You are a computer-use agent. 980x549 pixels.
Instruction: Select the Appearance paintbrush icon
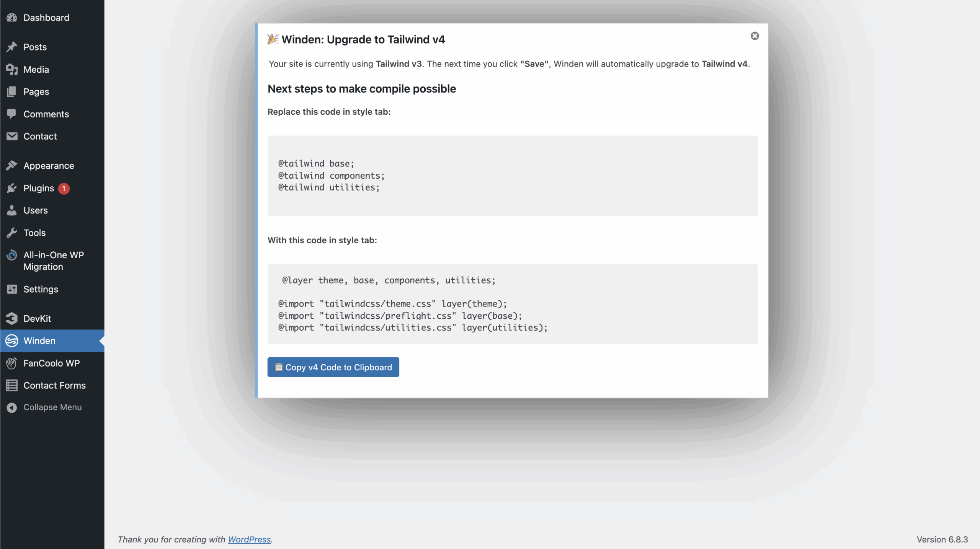(x=12, y=165)
